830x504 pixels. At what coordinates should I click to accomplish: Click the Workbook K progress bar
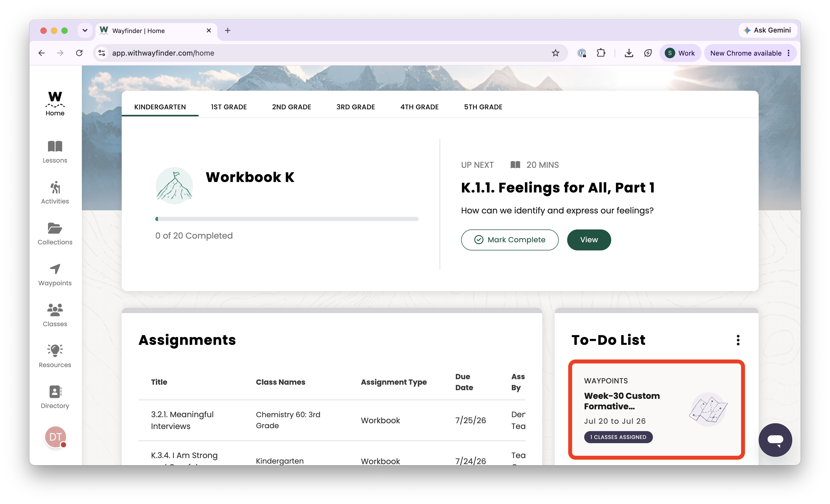tap(287, 219)
